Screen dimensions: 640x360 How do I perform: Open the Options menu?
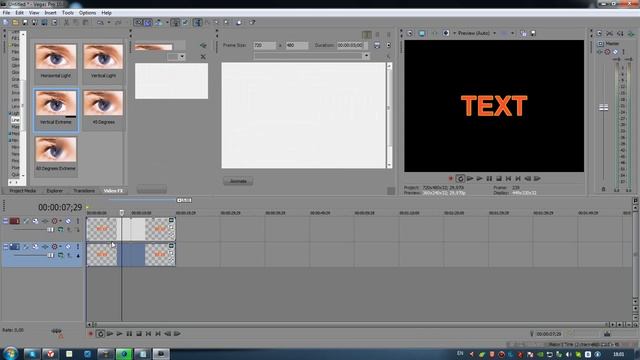[x=87, y=13]
